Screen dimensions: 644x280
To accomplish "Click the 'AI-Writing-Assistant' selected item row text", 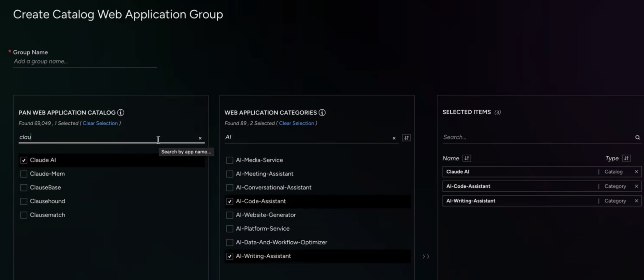I will click(471, 201).
